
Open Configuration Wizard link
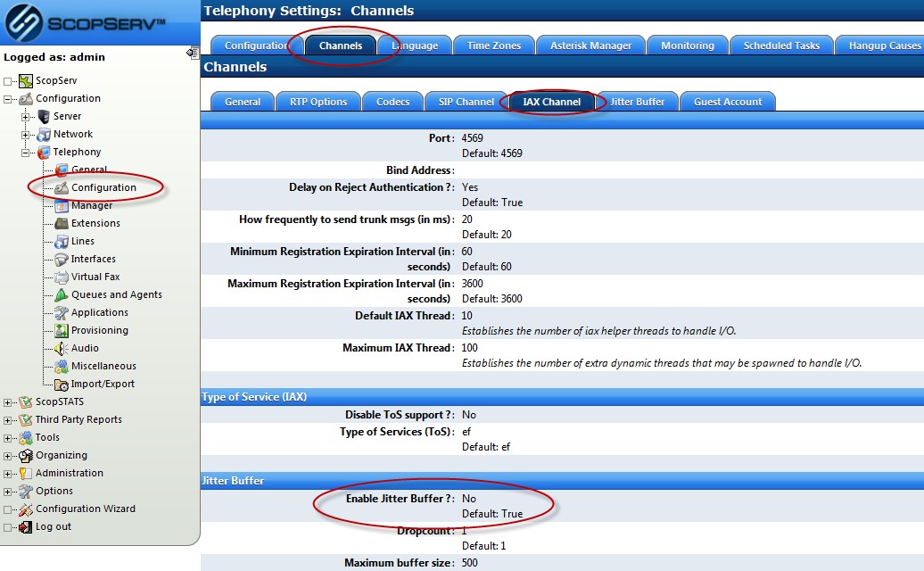coord(86,509)
